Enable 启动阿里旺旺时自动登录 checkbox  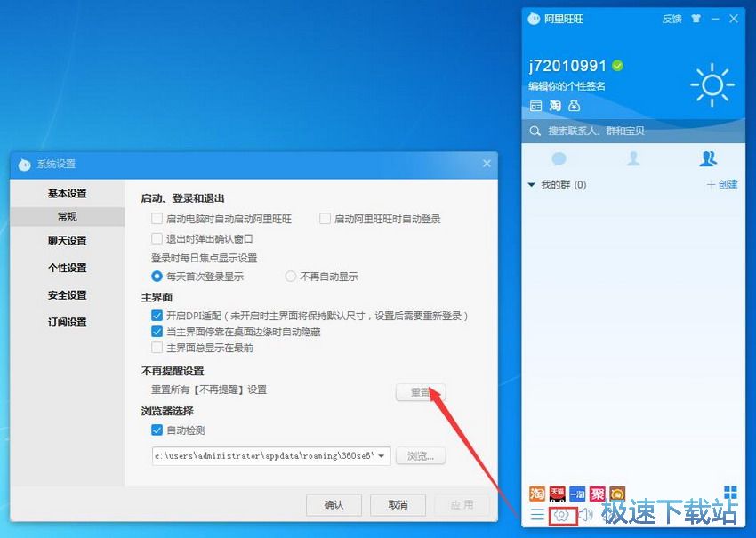[x=325, y=219]
